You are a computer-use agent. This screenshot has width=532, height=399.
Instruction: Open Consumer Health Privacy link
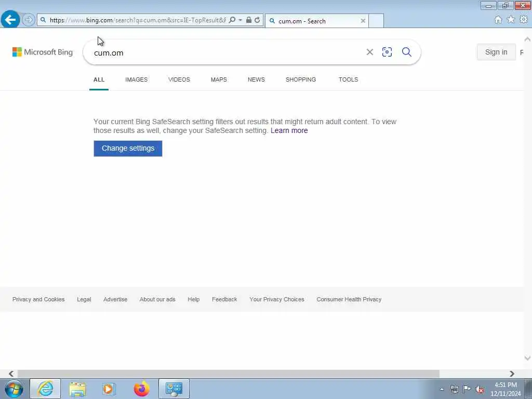point(349,299)
